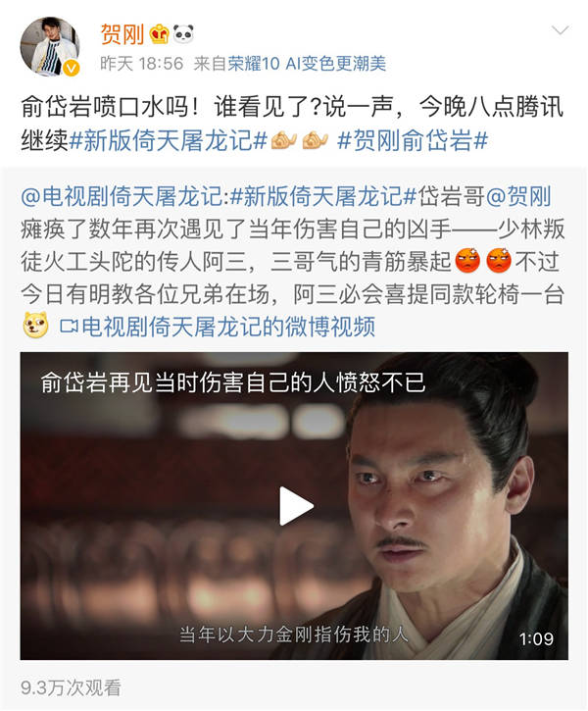Open 贺刚's profile avatar
The image size is (588, 711).
pyautogui.click(x=50, y=47)
